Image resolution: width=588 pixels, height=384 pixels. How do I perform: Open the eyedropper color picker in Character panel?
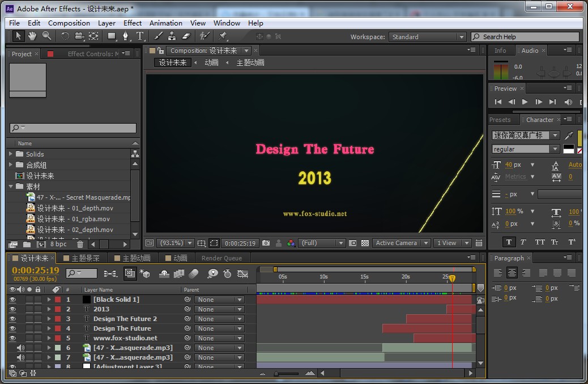point(569,135)
